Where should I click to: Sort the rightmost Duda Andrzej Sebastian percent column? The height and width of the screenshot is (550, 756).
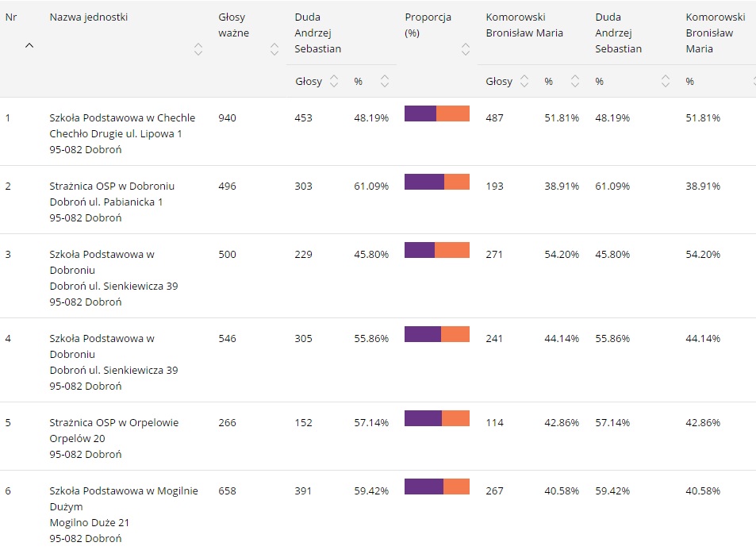[666, 81]
